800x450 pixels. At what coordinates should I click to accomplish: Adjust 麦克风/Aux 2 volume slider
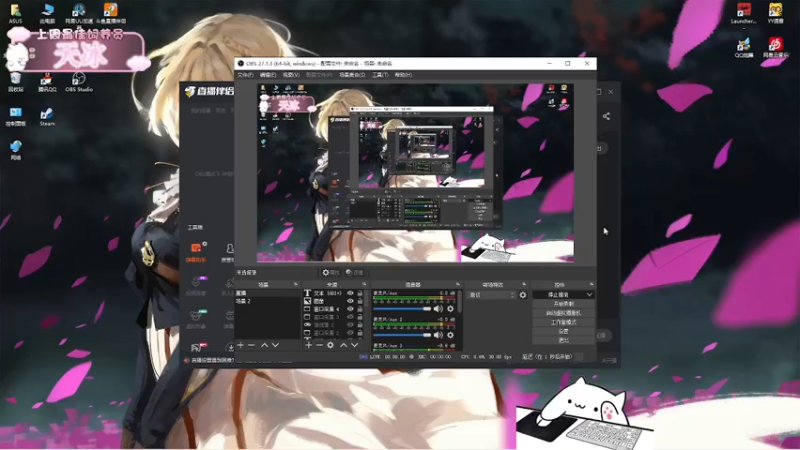coord(403,335)
